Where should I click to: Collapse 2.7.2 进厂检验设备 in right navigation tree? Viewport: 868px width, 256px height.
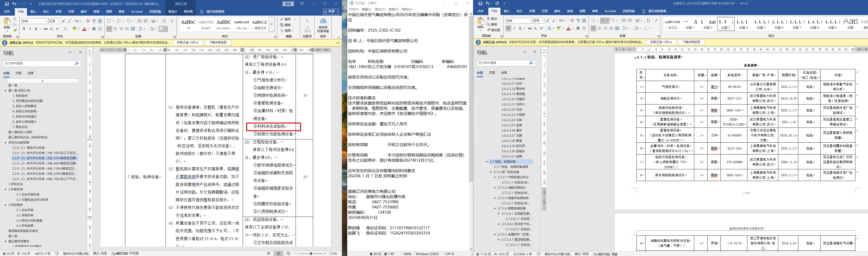pyautogui.click(x=491, y=172)
